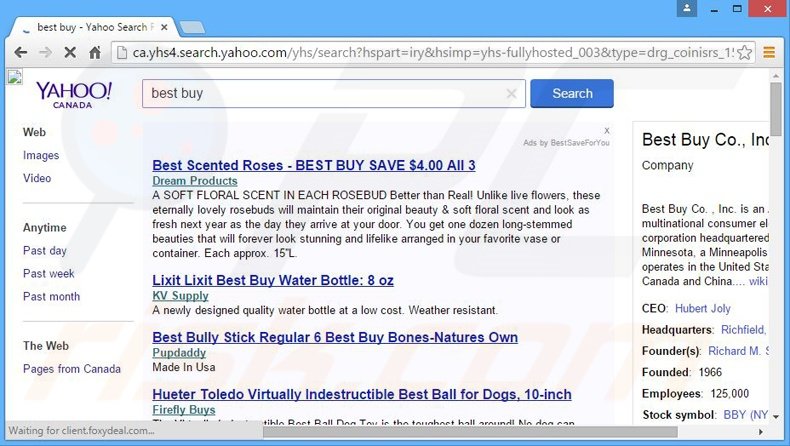790x446 pixels.
Task: Click the Chrome user profile icon
Action: tap(687, 9)
